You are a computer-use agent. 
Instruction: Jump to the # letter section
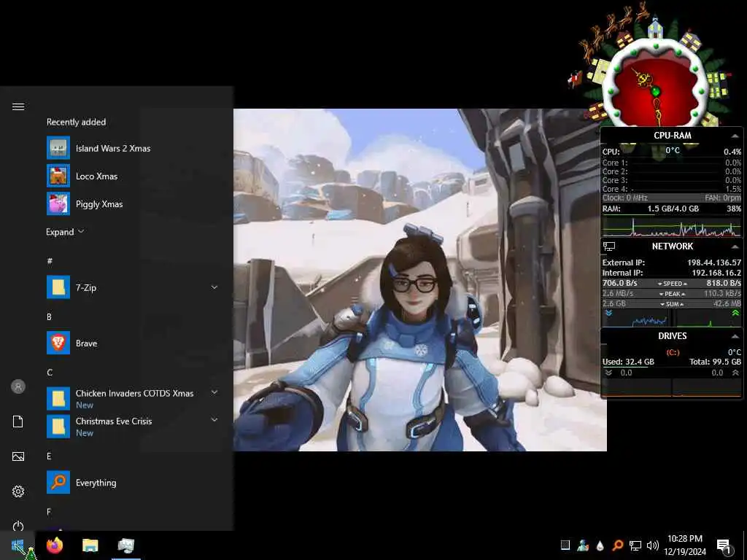pyautogui.click(x=50, y=261)
